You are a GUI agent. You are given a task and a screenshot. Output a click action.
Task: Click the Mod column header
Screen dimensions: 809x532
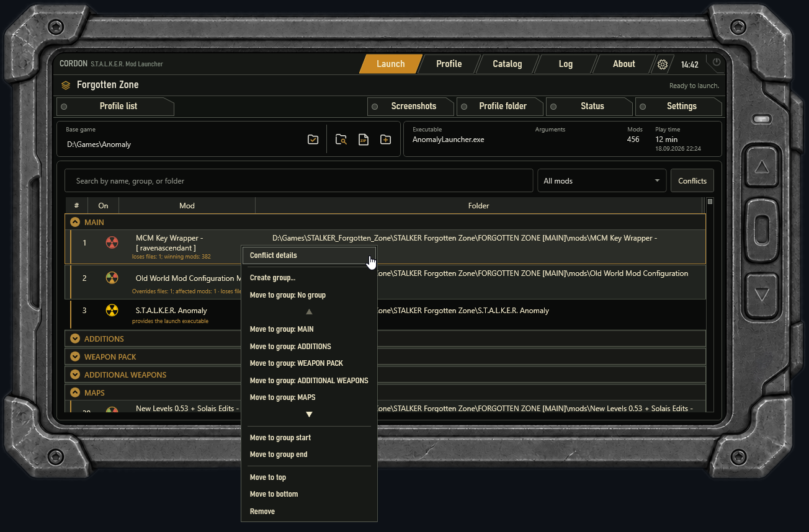(187, 205)
